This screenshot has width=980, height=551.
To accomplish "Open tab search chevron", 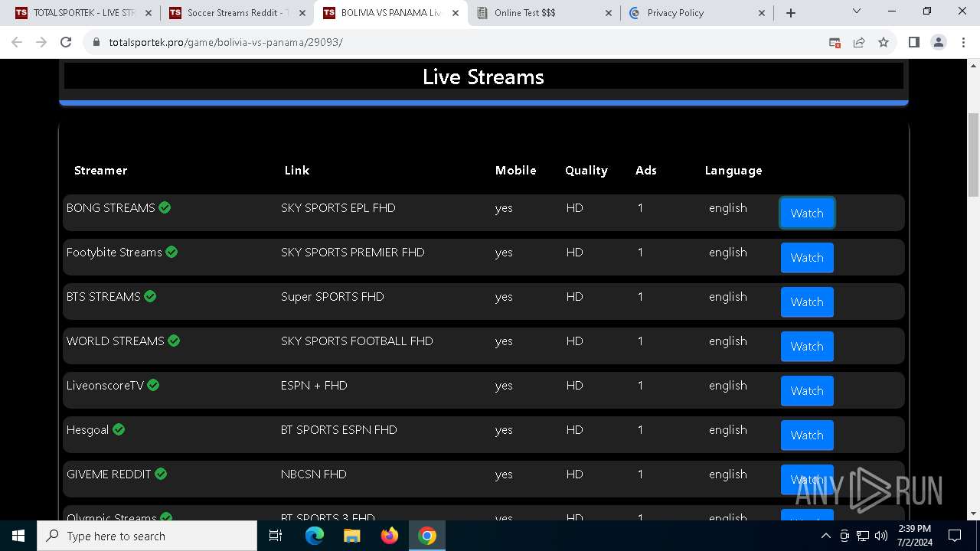I will 857,11.
